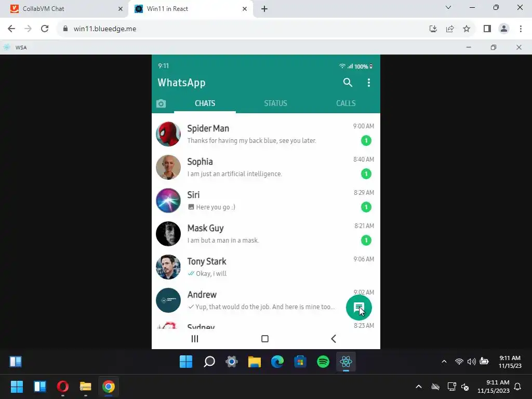Image resolution: width=532 pixels, height=399 pixels.
Task: Open the Tony Stark chat
Action: pyautogui.click(x=266, y=267)
